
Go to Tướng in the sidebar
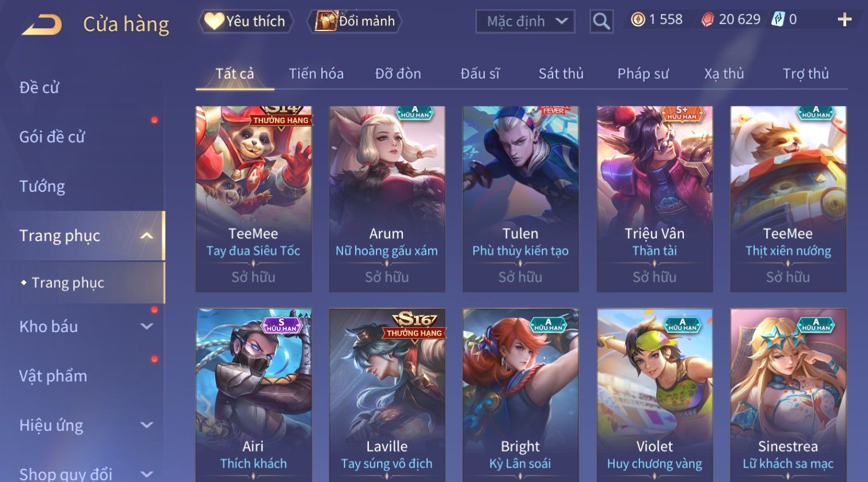[x=42, y=187]
